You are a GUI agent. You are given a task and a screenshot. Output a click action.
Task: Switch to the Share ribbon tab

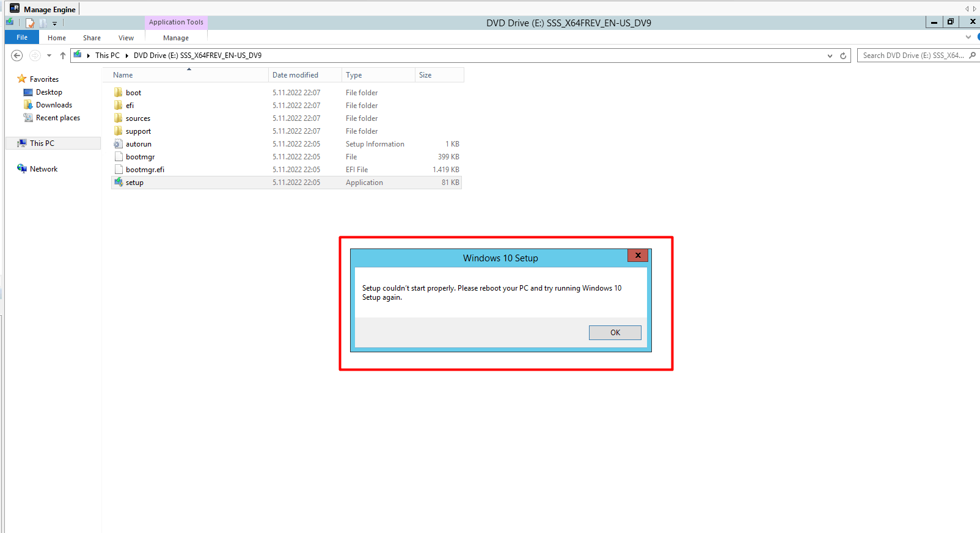(x=92, y=38)
